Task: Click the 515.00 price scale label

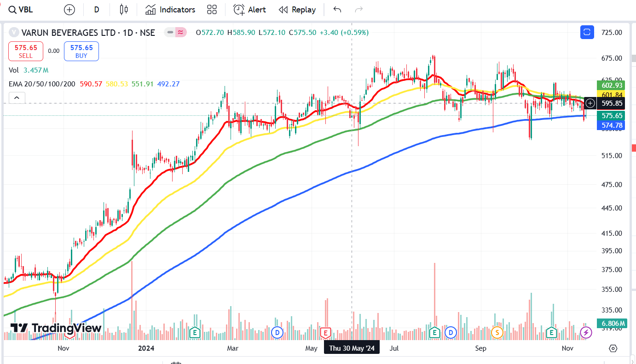Action: click(x=612, y=156)
